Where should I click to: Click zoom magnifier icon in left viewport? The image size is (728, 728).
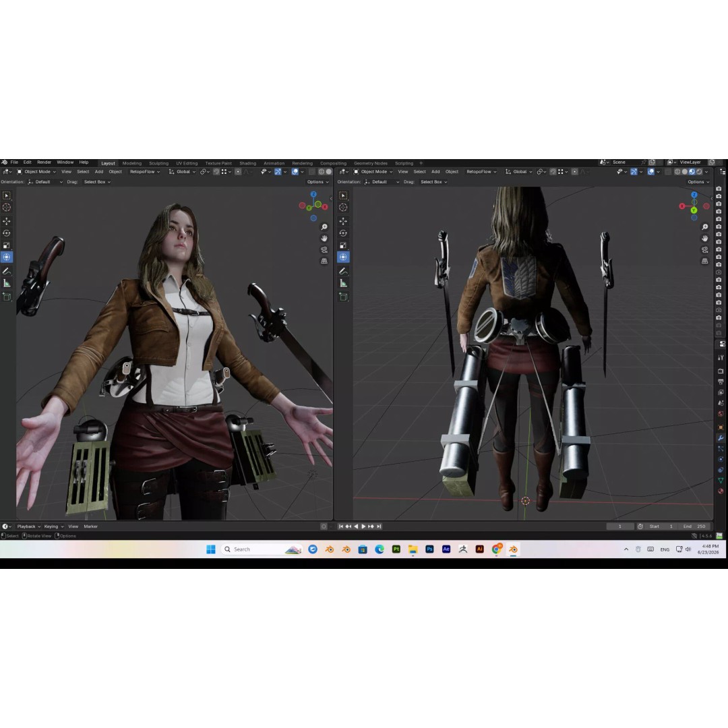[x=324, y=227]
